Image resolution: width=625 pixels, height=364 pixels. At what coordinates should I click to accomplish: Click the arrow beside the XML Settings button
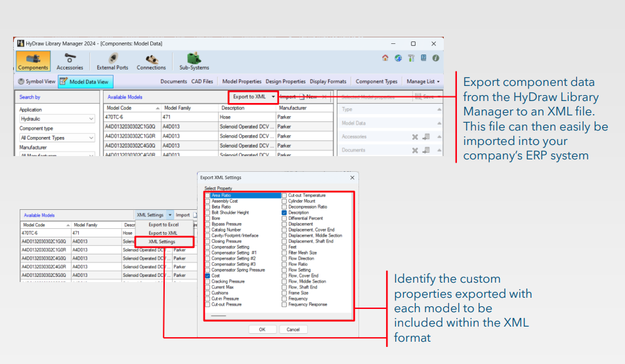170,215
